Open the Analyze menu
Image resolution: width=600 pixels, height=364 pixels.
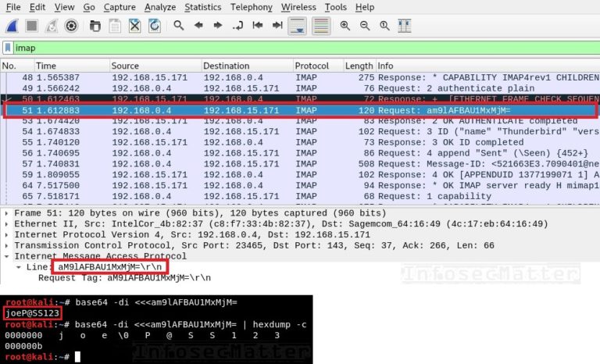(160, 7)
